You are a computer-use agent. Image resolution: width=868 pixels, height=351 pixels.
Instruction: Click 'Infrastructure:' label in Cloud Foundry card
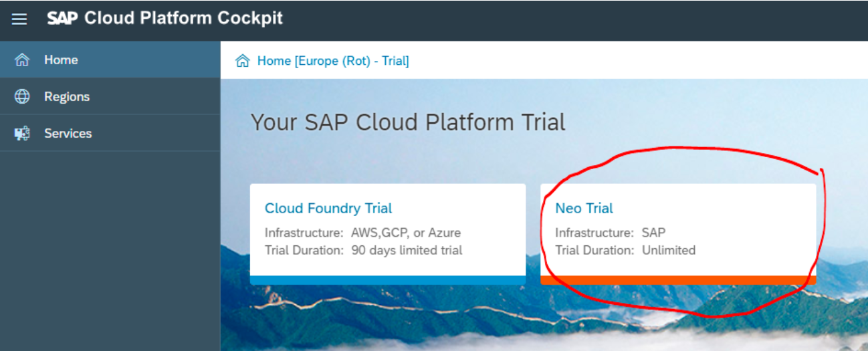[304, 233]
